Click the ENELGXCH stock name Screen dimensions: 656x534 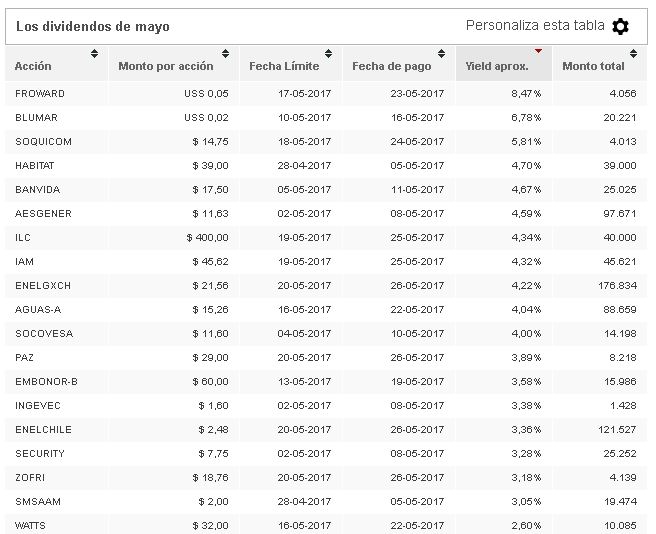[x=43, y=286]
